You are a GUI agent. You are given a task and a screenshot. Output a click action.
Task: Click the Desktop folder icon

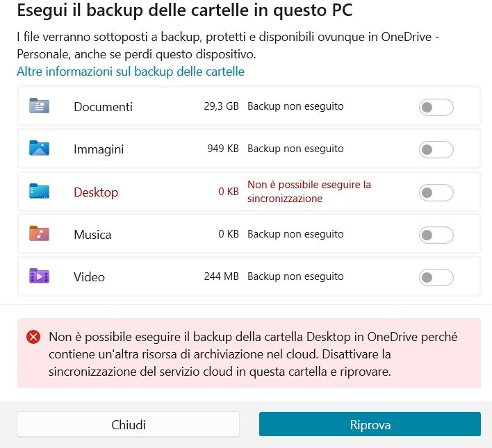coord(39,191)
